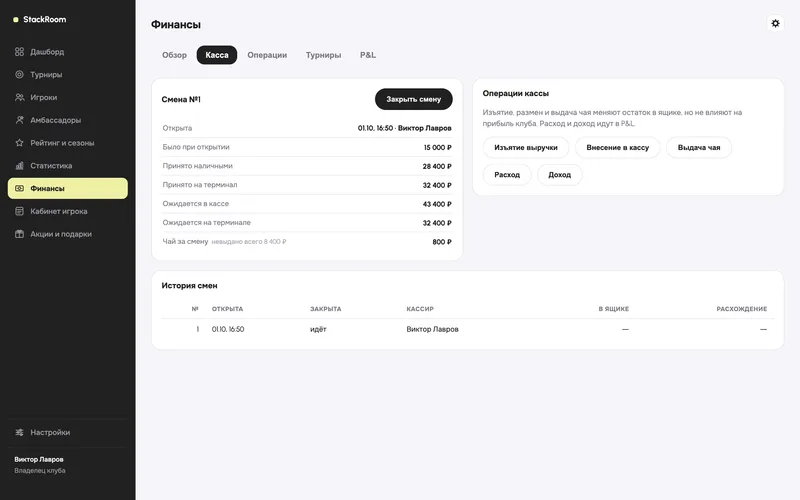800x500 pixels.
Task: Click the История смен heading
Action: (x=189, y=286)
